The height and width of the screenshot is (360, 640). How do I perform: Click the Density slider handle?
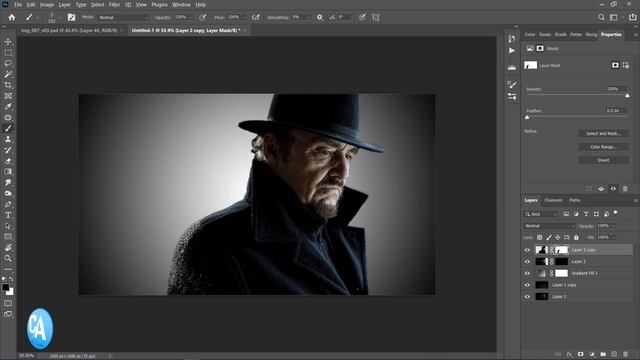(x=627, y=96)
